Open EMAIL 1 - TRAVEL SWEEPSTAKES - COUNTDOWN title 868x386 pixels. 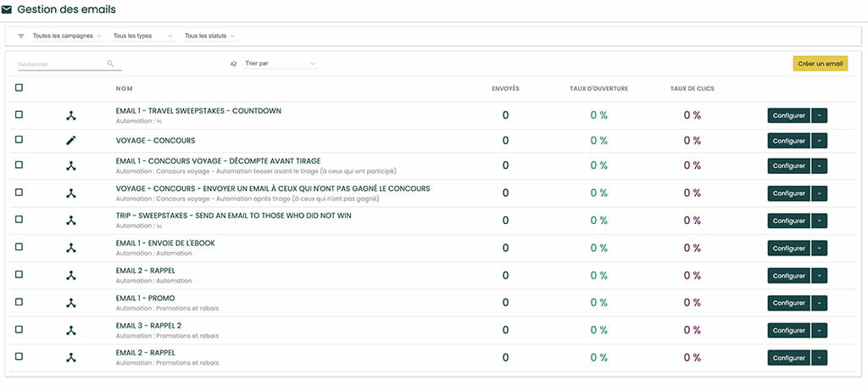(x=198, y=111)
